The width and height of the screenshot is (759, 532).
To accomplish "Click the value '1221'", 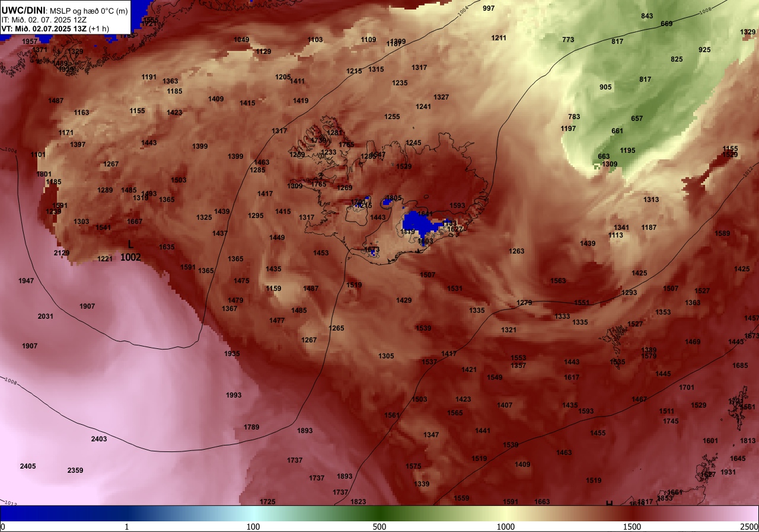I will pos(105,259).
